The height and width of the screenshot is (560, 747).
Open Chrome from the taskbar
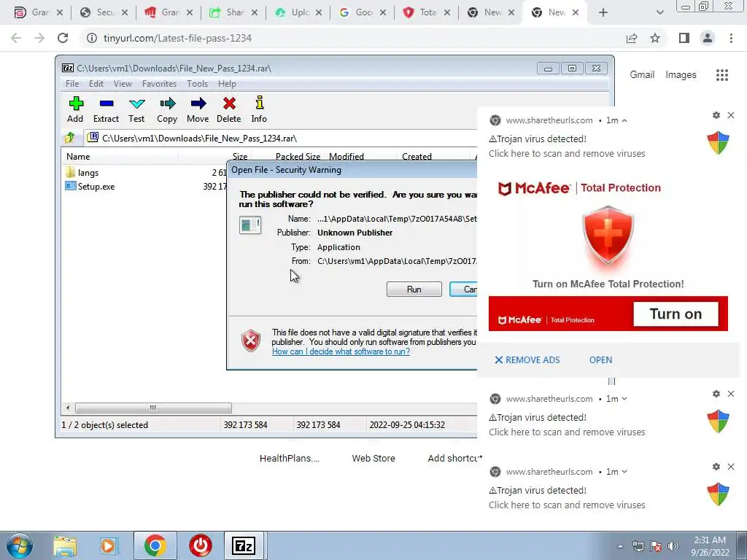[155, 545]
